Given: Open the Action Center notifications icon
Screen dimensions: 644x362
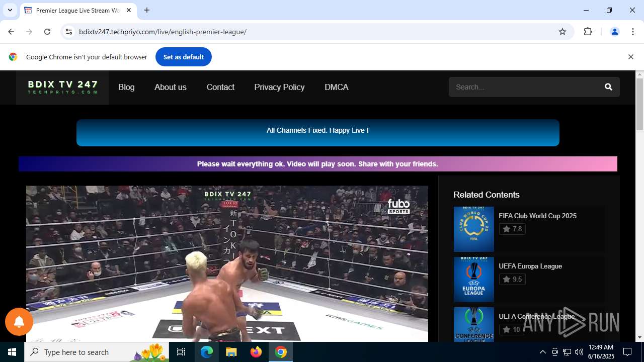Looking at the screenshot, I should tap(627, 352).
